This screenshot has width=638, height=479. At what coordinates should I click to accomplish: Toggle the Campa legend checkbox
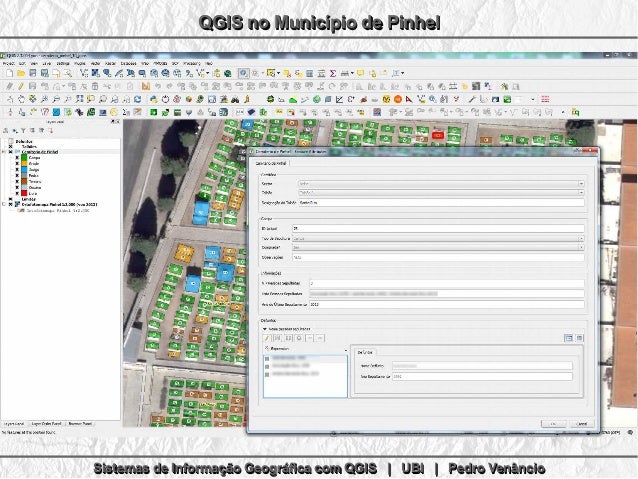point(17,157)
